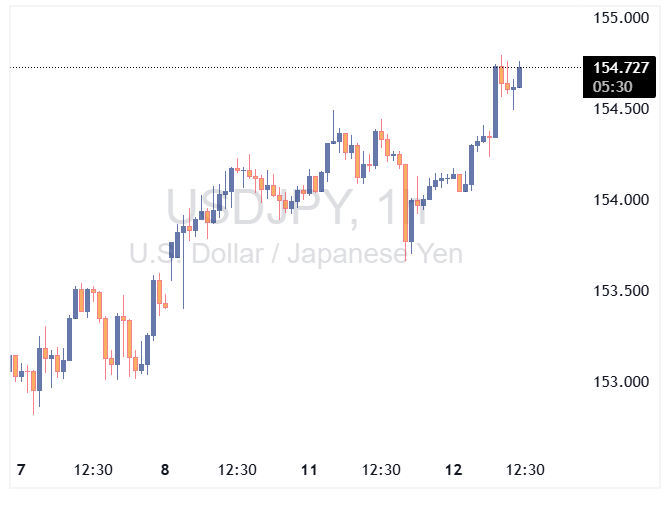Screen dimensions: 670x505
Task: Click the 12:30 label following date 11
Action: pos(381,470)
